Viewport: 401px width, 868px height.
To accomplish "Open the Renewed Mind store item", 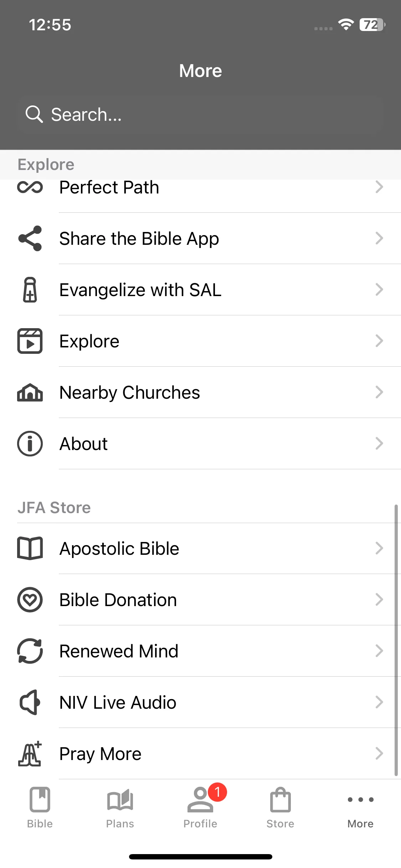I will [200, 651].
